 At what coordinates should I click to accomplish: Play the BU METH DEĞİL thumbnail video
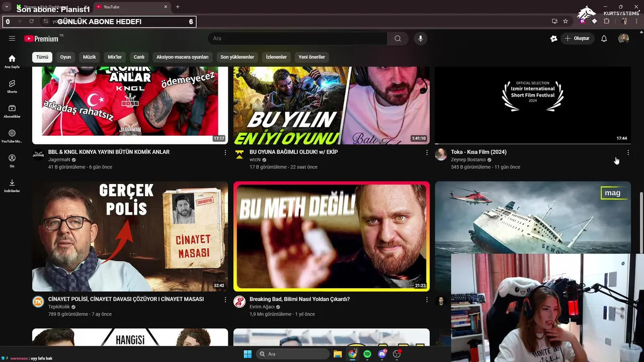point(332,236)
